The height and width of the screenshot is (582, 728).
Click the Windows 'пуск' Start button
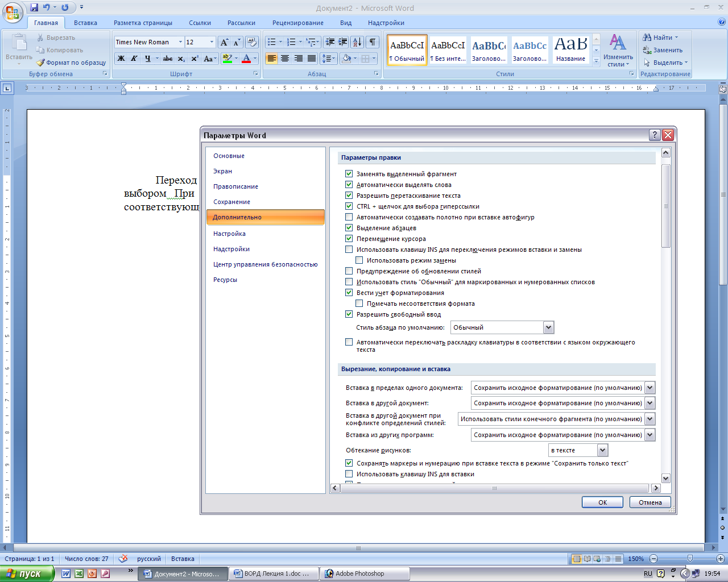[27, 573]
